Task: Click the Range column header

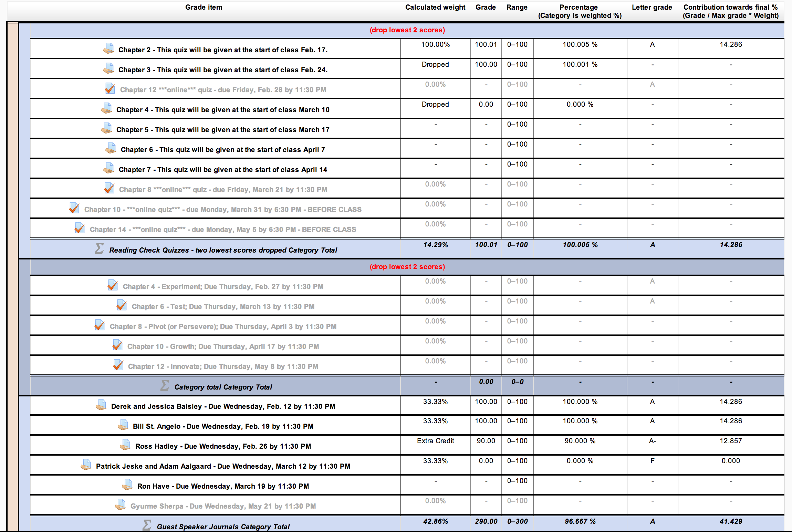Action: coord(517,7)
